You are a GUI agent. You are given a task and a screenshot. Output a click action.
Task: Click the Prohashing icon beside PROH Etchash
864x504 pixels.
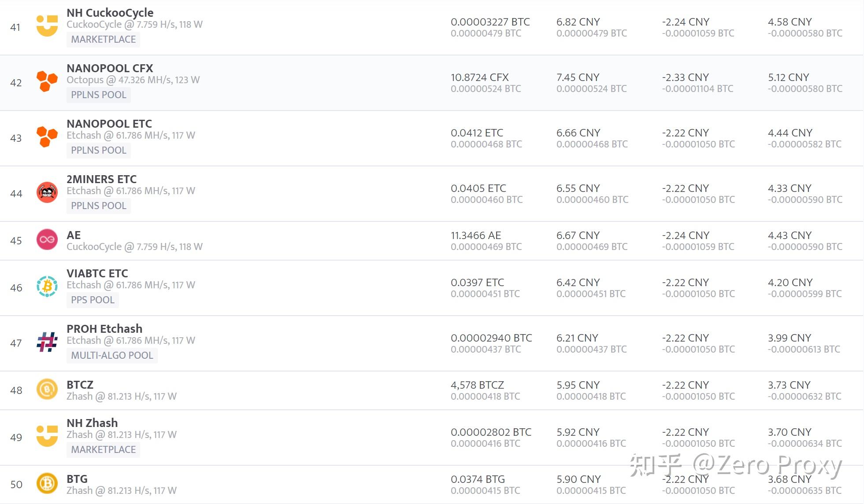click(x=47, y=342)
